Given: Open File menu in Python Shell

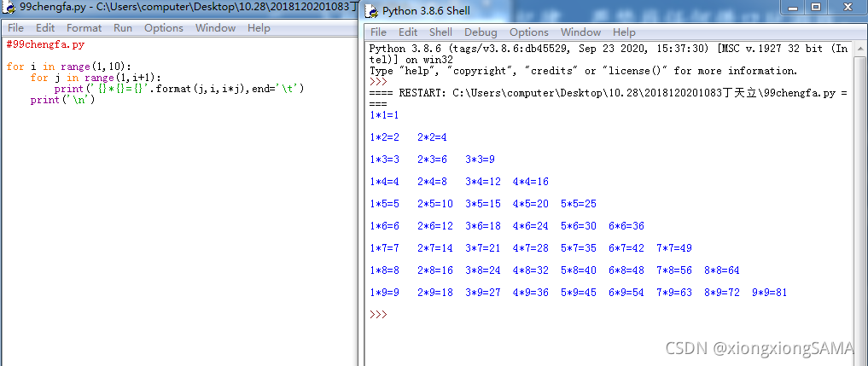Looking at the screenshot, I should (379, 32).
